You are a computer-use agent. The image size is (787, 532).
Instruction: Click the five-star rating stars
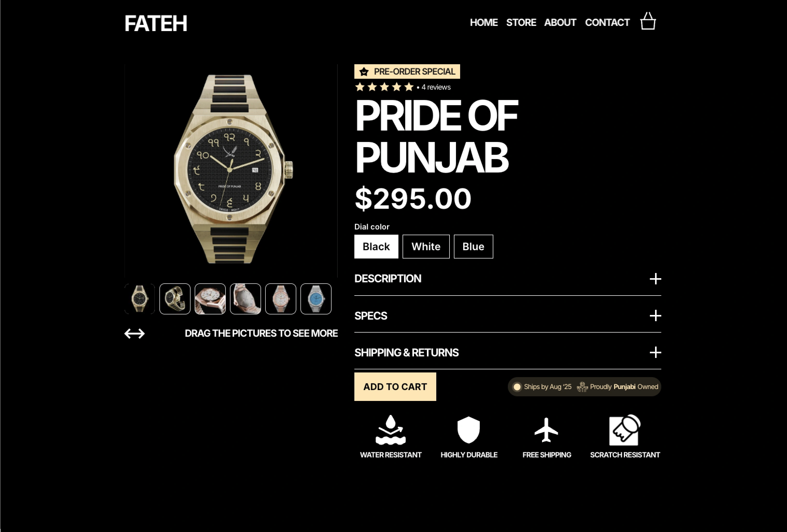click(x=384, y=87)
